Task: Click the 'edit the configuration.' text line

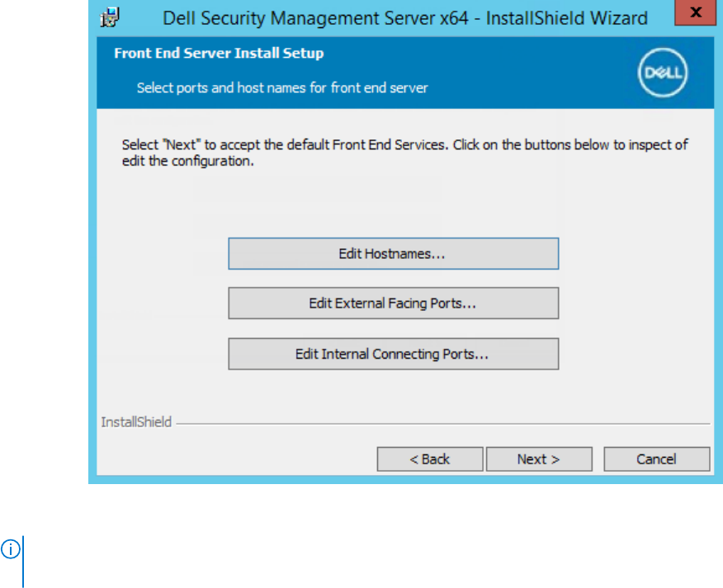Action: 187,162
